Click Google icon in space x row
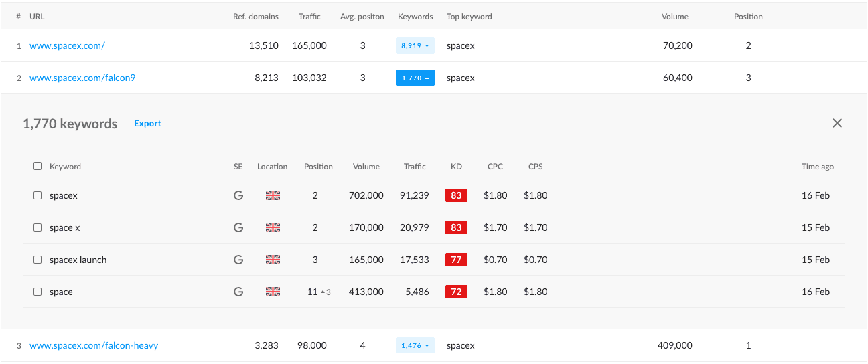Viewport: 868px width, 364px height. coord(238,227)
